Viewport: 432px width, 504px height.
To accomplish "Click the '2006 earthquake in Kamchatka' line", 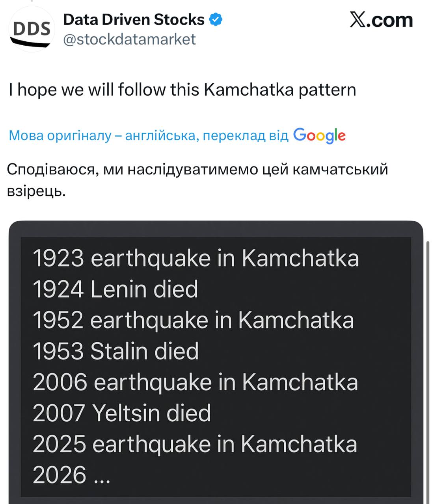I will coord(195,382).
